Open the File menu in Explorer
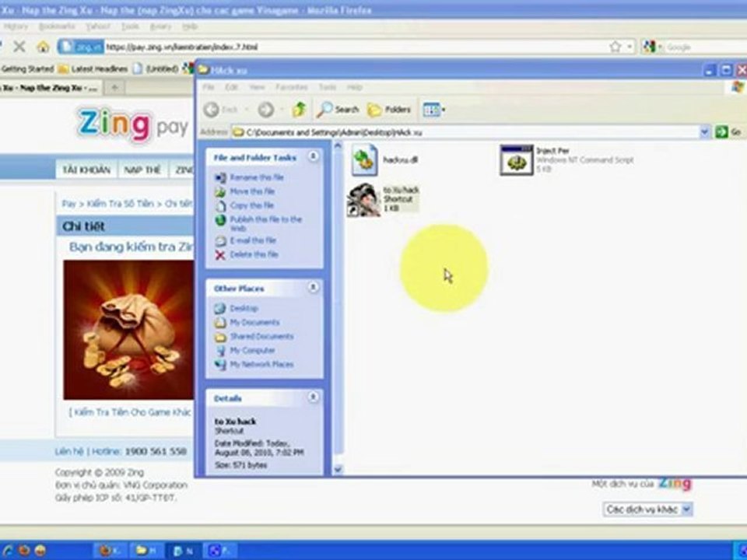This screenshot has width=747, height=560. click(209, 87)
